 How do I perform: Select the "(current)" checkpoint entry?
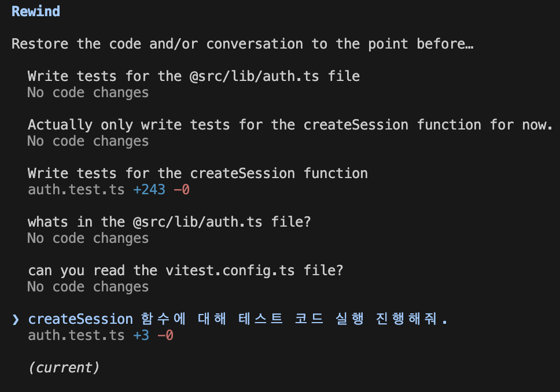64,368
